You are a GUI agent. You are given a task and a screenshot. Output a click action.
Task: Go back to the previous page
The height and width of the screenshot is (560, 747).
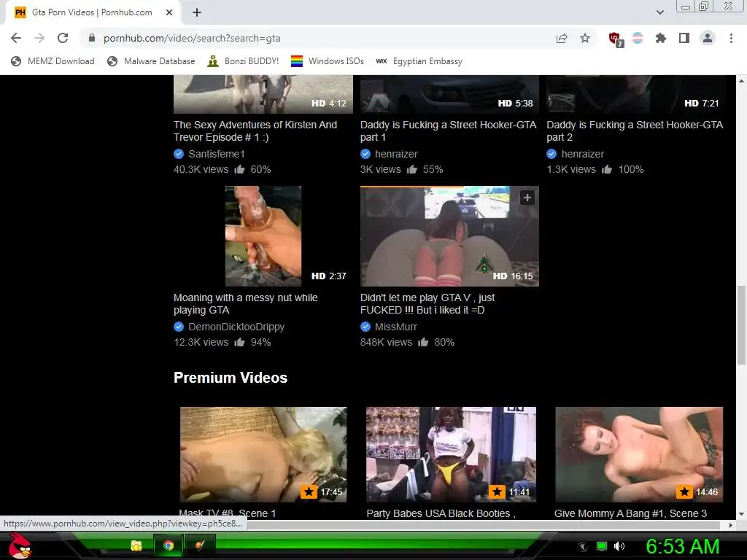pos(16,38)
